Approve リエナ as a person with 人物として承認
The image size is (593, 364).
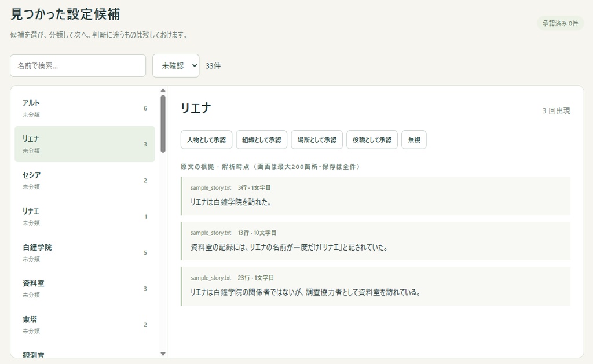pos(207,140)
